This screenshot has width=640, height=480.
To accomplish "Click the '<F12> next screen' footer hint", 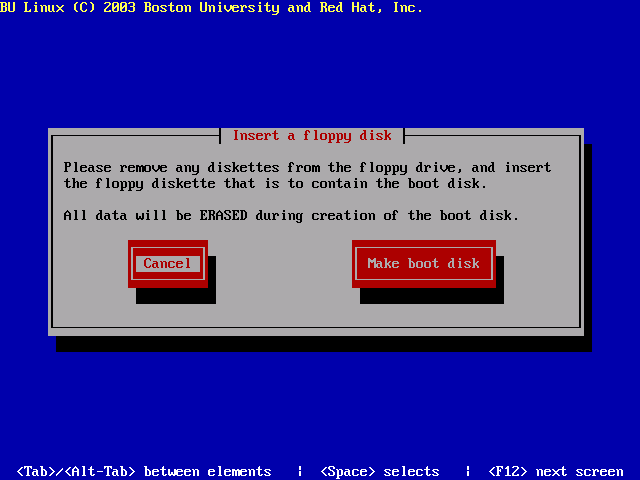I will (x=555, y=472).
